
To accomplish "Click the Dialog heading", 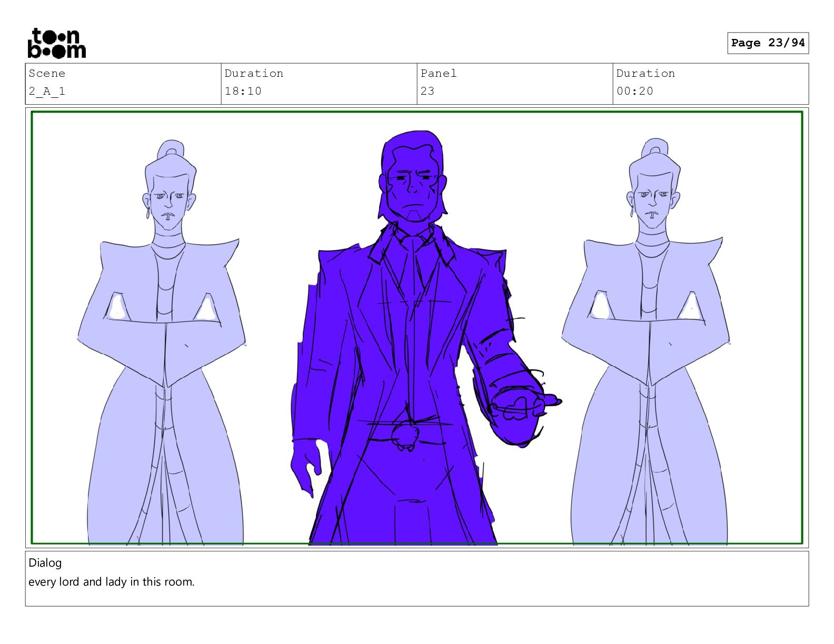I will (45, 563).
